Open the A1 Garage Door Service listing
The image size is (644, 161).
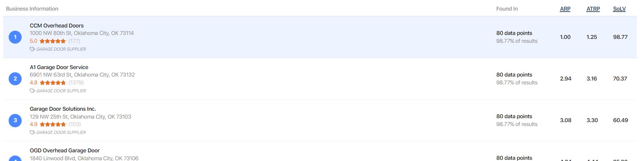[59, 67]
